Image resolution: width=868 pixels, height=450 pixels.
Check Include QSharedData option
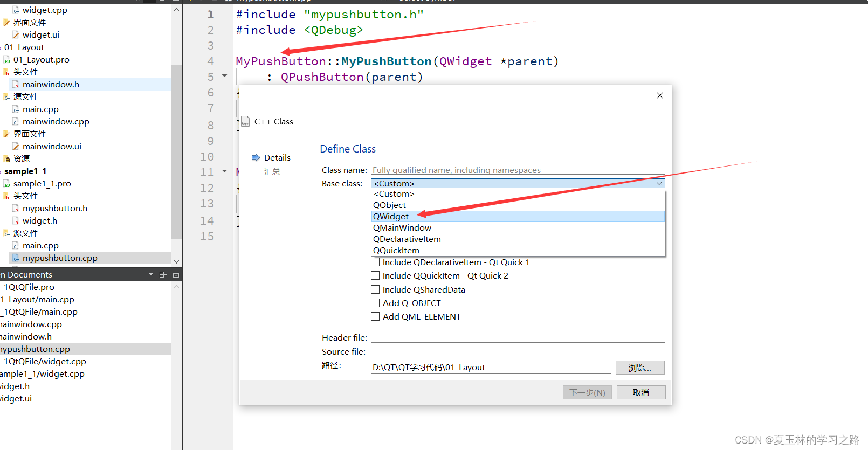[375, 290]
